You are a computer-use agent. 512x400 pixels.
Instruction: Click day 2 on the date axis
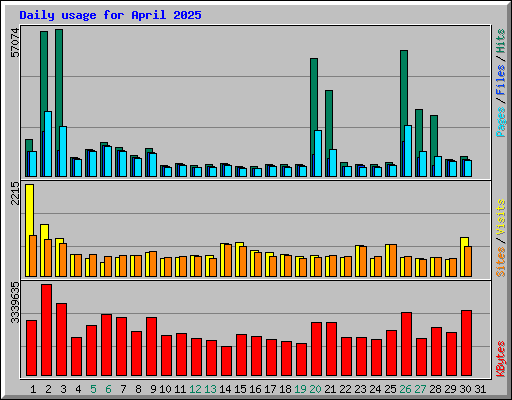pos(48,389)
